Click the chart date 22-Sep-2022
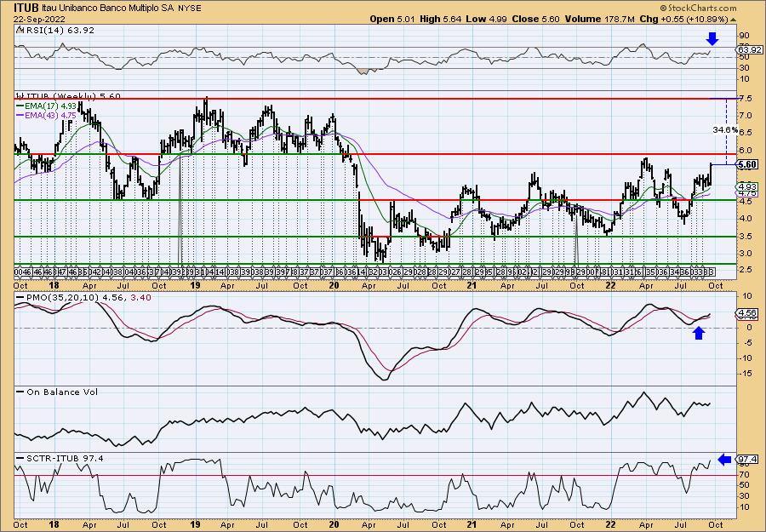This screenshot has width=766, height=532. coord(39,19)
